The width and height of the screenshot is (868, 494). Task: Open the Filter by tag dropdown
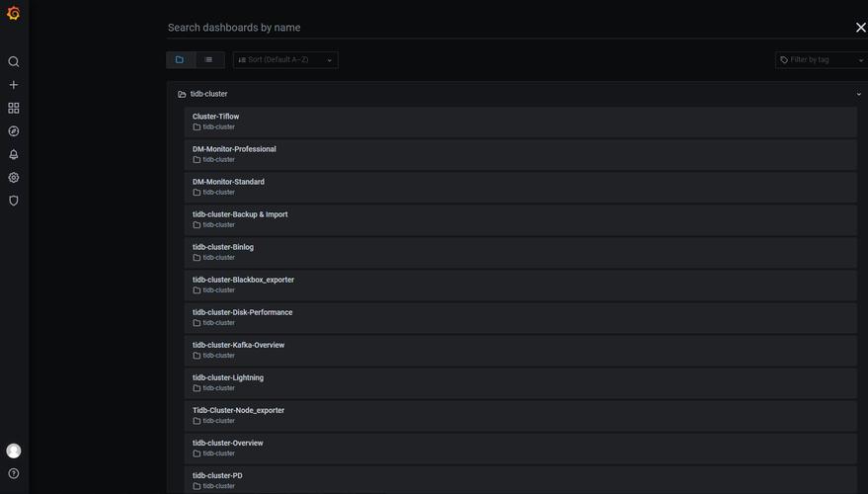(822, 60)
